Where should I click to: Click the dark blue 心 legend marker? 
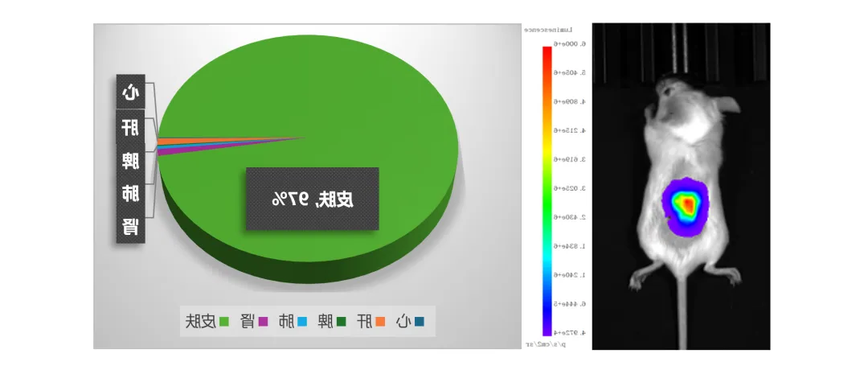(x=418, y=322)
